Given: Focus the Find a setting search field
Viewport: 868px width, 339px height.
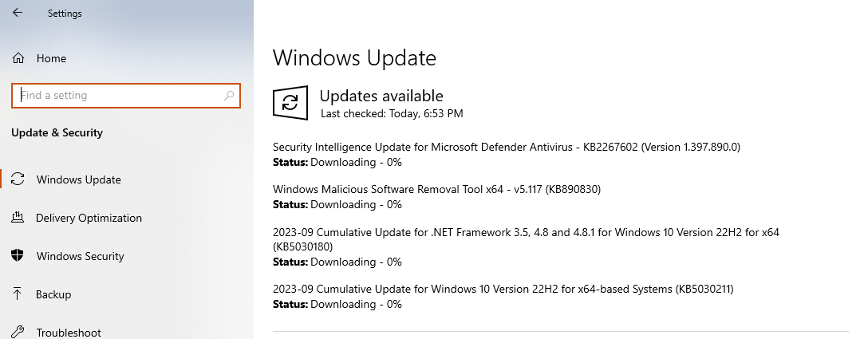Looking at the screenshot, I should (x=126, y=95).
